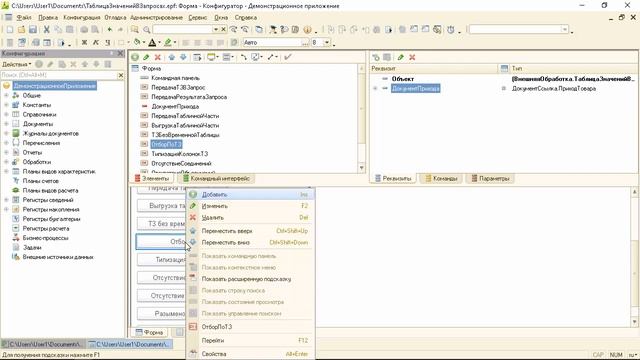This screenshot has height=360, width=640.
Task: Switch to the Команды tab
Action: [x=441, y=179]
